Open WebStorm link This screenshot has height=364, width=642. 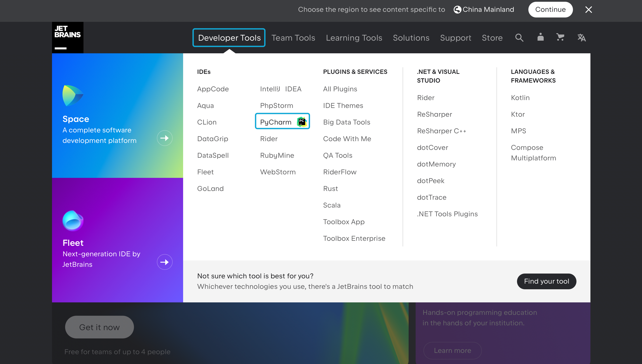tap(278, 172)
